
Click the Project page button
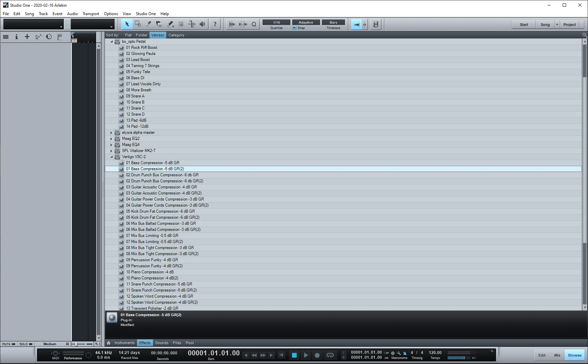pyautogui.click(x=569, y=25)
